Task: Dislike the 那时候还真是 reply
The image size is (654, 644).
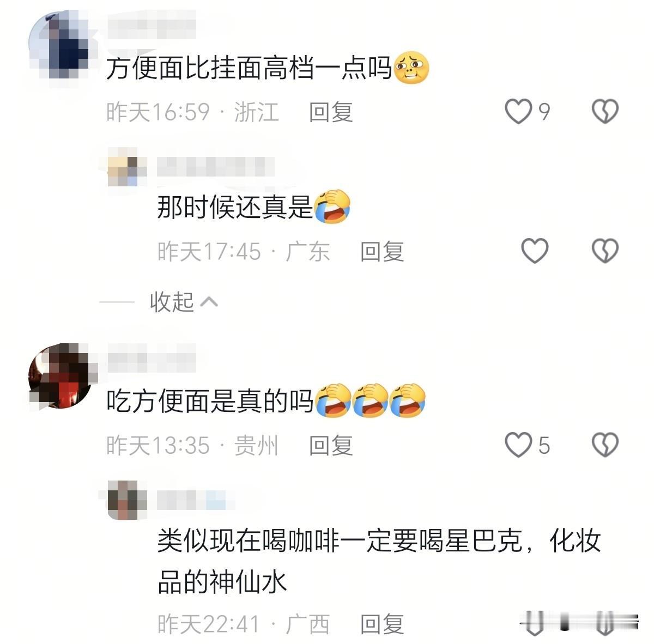Action: [605, 251]
